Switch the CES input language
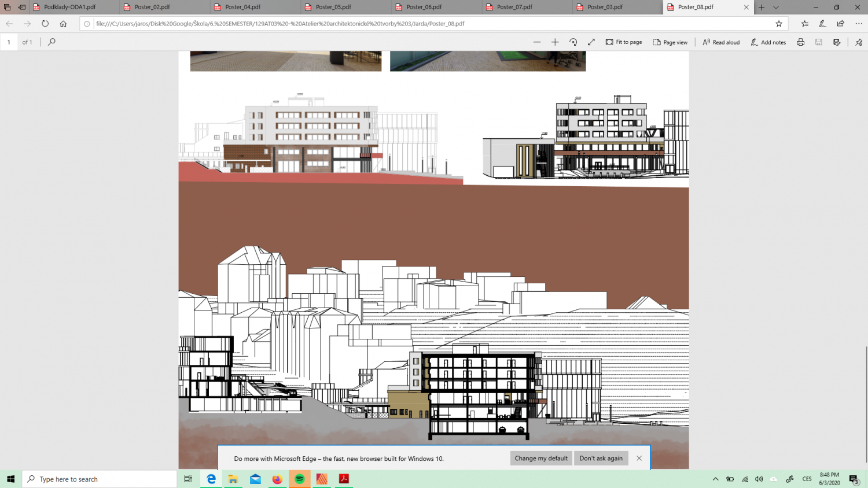 [x=807, y=479]
